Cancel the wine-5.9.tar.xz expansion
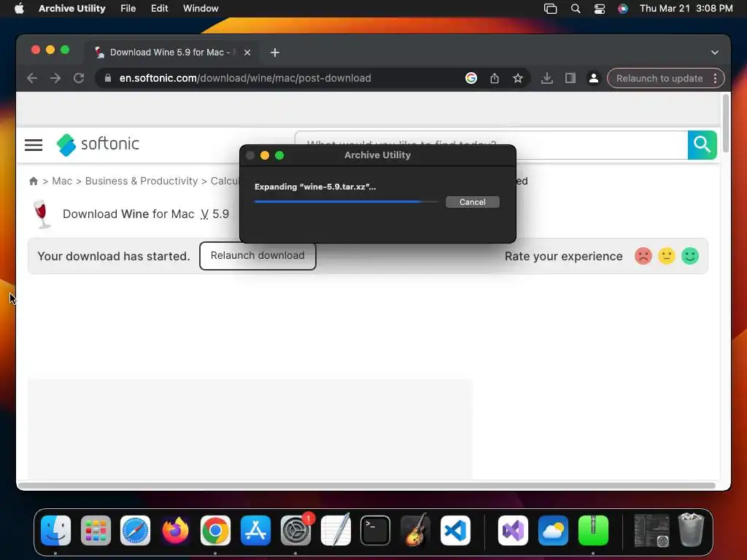Screen dimensions: 747x560 click(472, 202)
